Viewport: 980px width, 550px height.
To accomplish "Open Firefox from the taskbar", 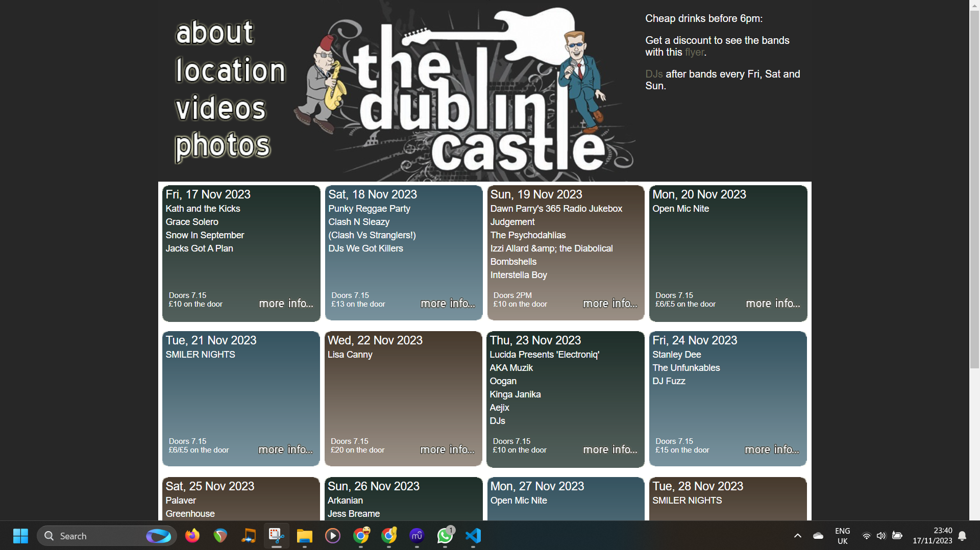I will click(x=192, y=536).
